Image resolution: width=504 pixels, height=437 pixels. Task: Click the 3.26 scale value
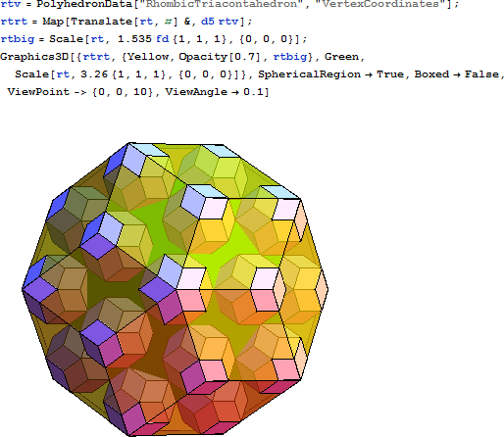[x=94, y=74]
